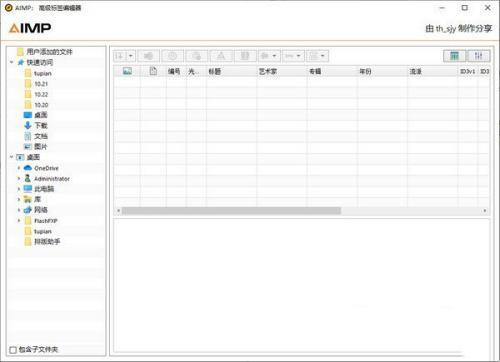Select the 10.21 folder
This screenshot has height=362, width=500.
[41, 84]
